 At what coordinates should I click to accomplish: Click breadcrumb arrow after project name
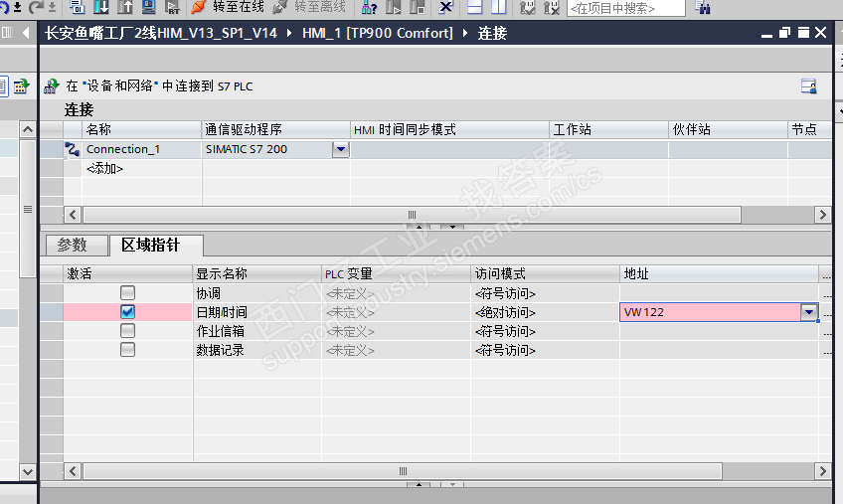(289, 33)
